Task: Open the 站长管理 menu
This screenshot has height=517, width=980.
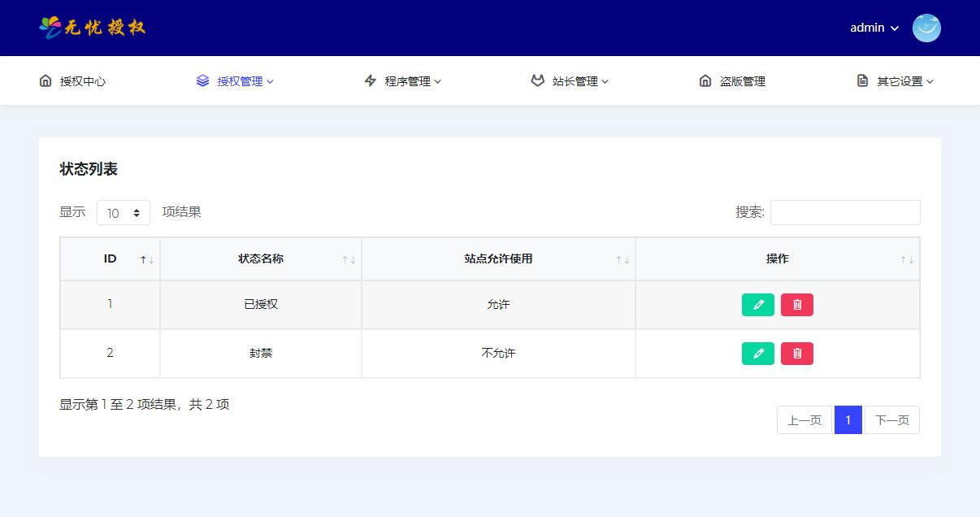Action: click(x=577, y=80)
